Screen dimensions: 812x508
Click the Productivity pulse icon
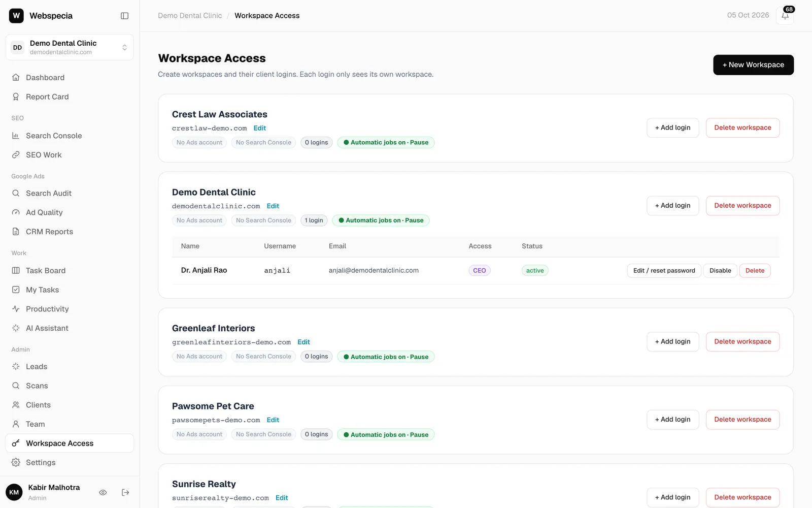click(16, 309)
